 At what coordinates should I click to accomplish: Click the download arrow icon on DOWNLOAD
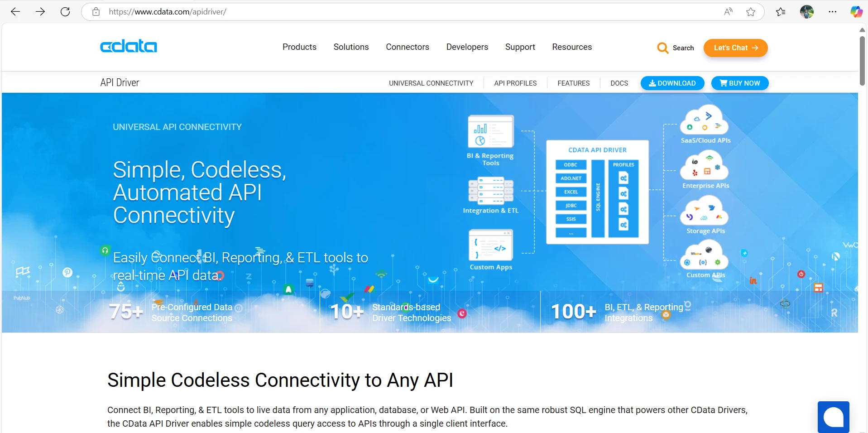[652, 83]
